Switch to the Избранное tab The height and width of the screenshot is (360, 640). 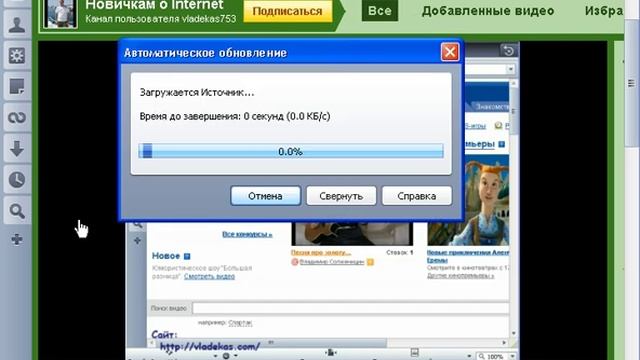point(604,11)
